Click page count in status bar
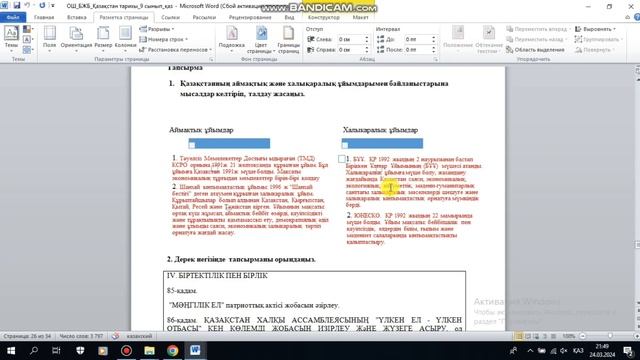 27,336
